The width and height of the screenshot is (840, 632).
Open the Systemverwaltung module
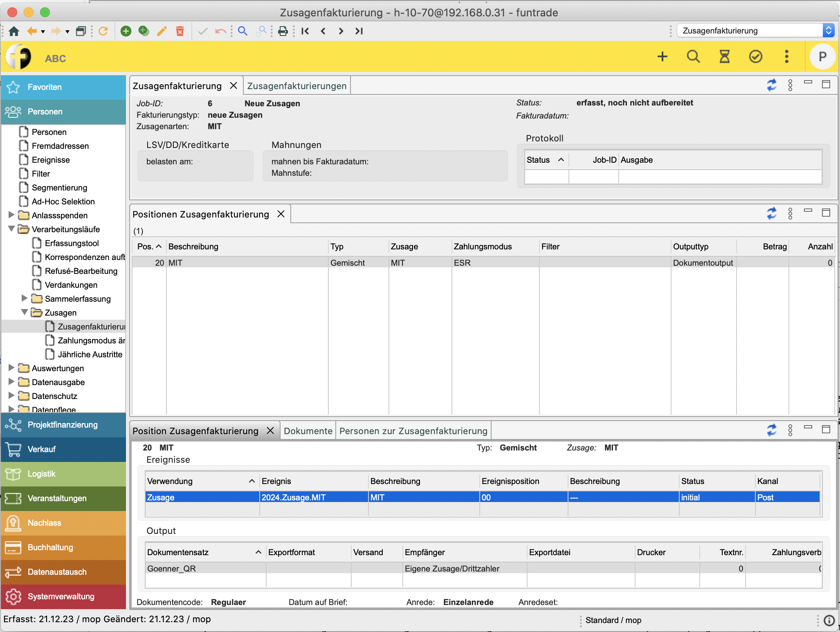point(61,596)
